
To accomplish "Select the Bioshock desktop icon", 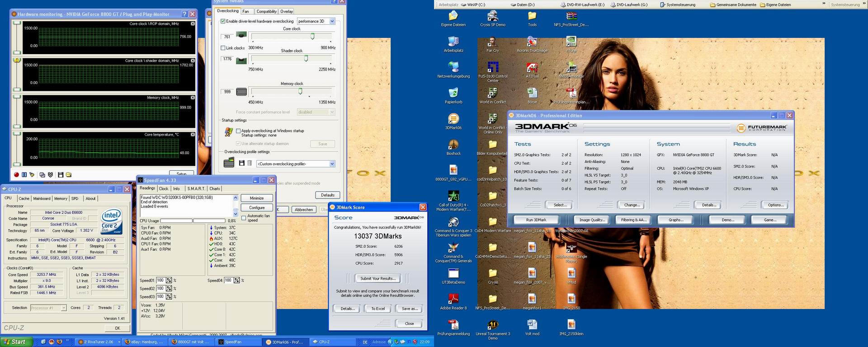I will (x=453, y=148).
